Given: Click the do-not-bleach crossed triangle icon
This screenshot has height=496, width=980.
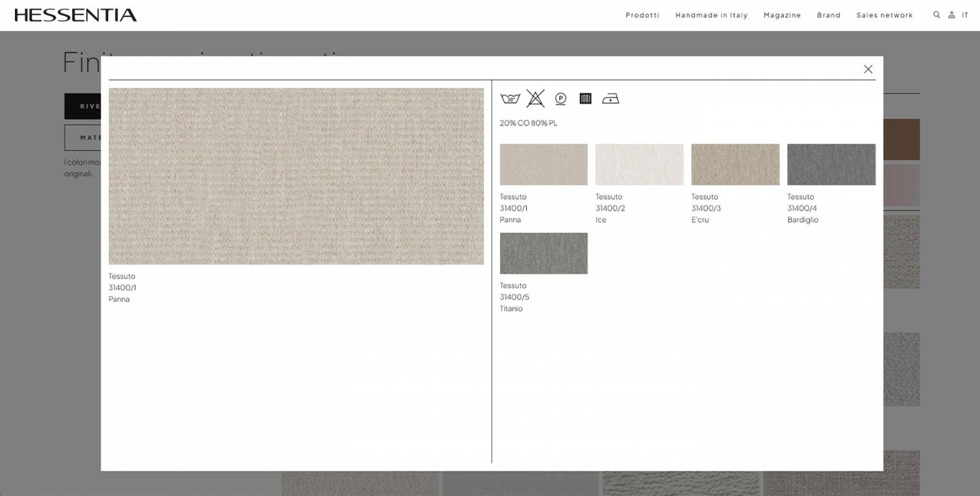Looking at the screenshot, I should 535,99.
